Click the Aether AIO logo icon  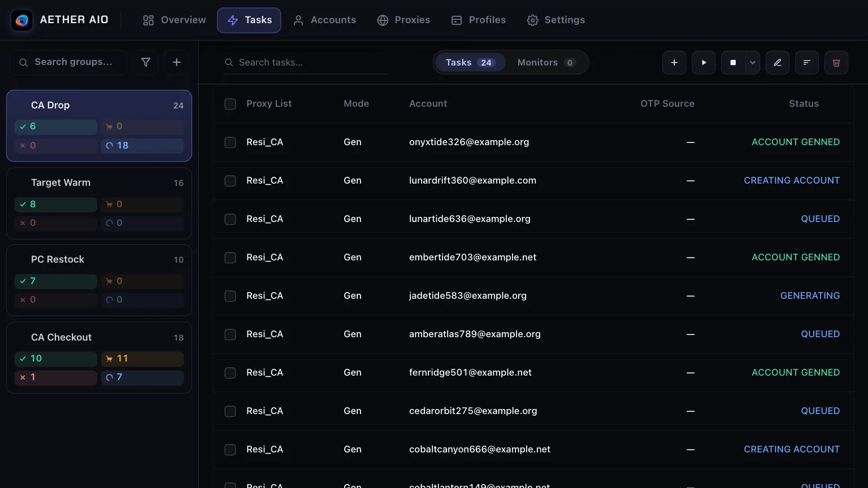[x=22, y=20]
